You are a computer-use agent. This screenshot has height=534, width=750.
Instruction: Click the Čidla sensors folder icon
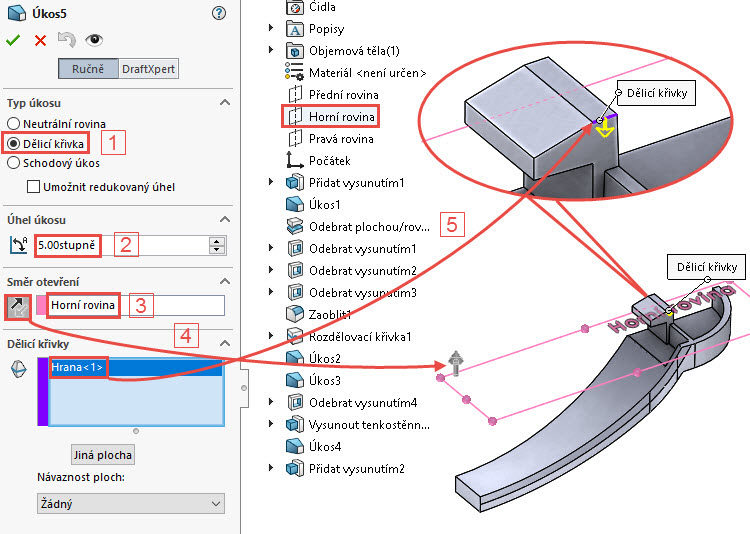[x=295, y=7]
